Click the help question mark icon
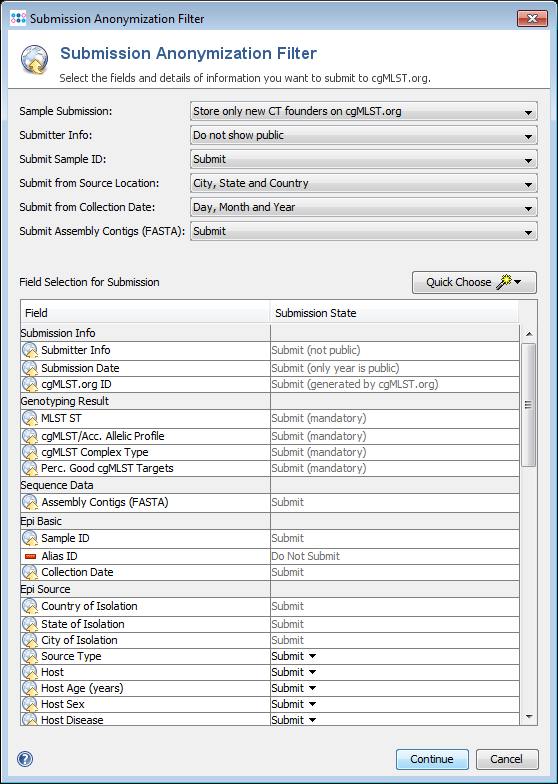 coord(24,759)
